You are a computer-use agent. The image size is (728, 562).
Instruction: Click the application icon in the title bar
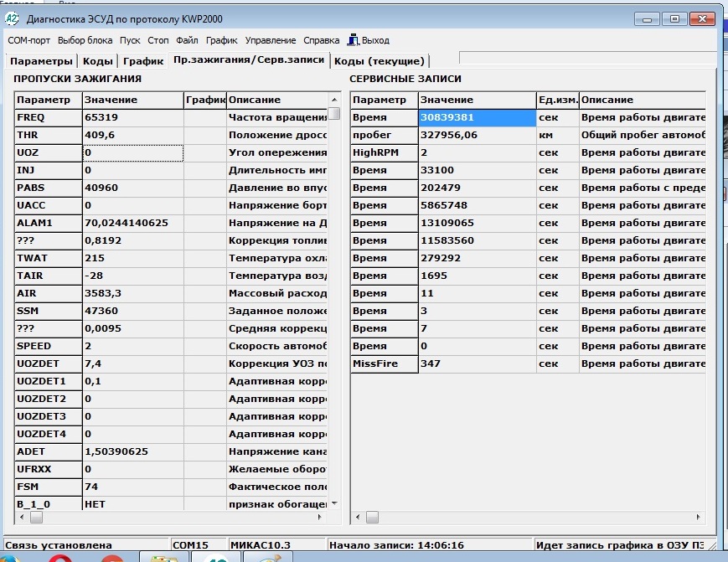(13, 18)
